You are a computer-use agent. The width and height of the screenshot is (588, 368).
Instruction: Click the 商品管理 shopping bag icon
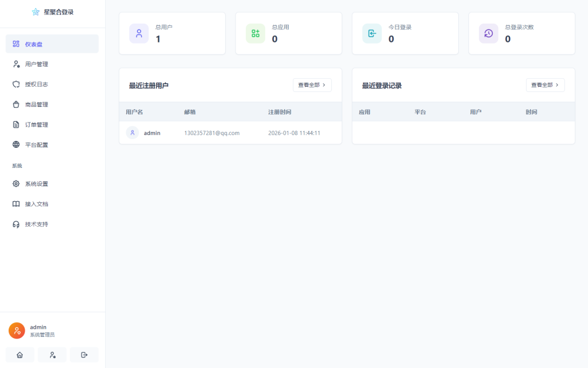coord(15,104)
